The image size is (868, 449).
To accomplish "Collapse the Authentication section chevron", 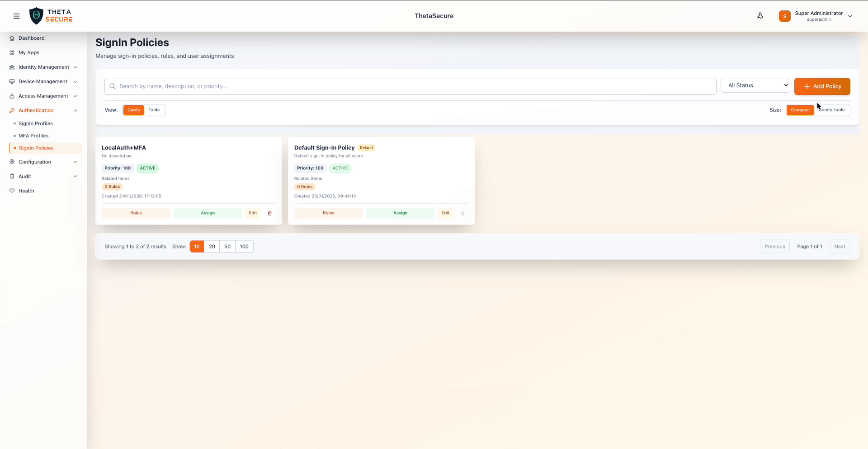I will [x=75, y=110].
